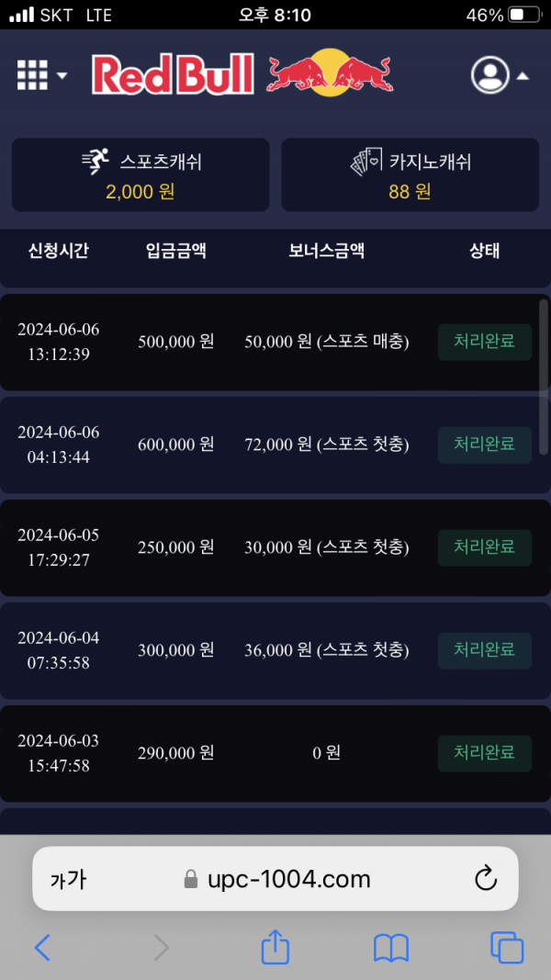Click 처리완료 status for 250,000 원 deposit
This screenshot has height=980, width=551.
click(484, 547)
